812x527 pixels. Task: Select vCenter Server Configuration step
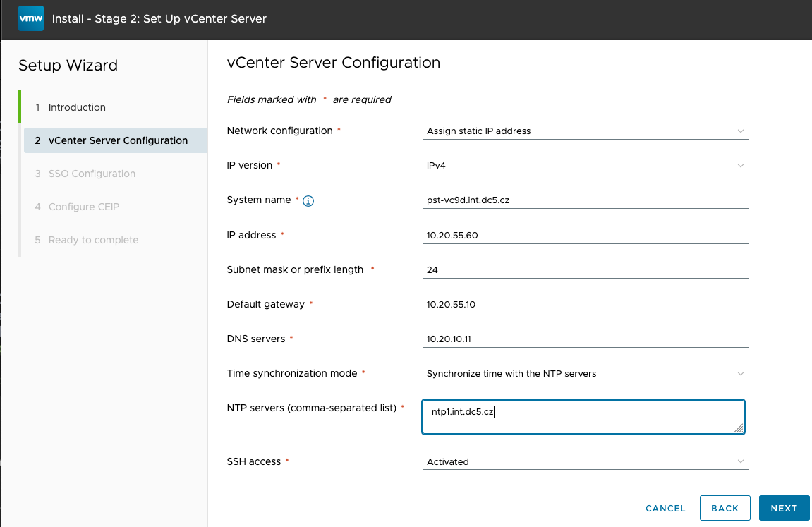pos(116,140)
